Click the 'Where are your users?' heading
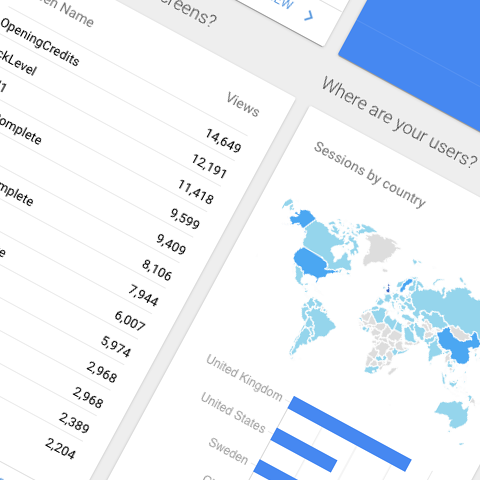The height and width of the screenshot is (480, 480). pos(399,122)
